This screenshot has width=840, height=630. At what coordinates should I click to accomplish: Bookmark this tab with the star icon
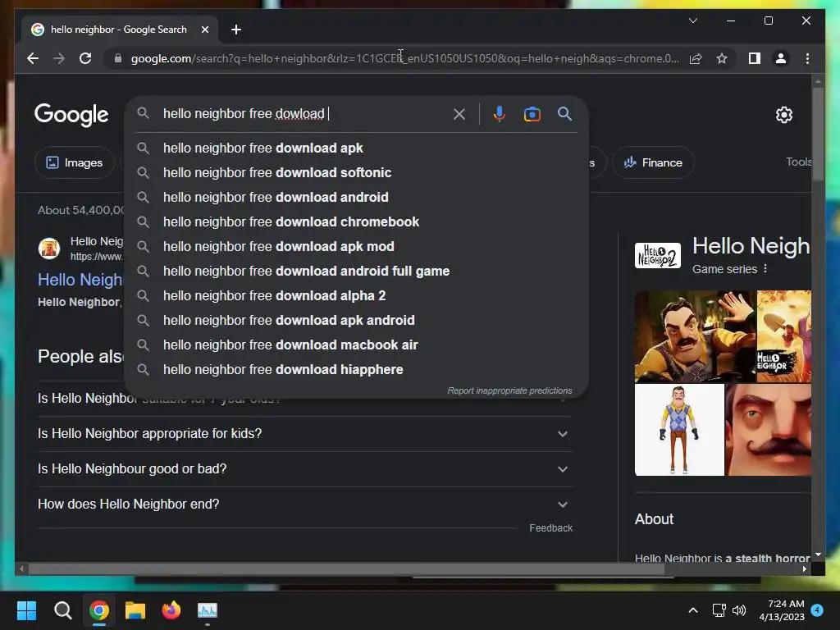pyautogui.click(x=722, y=58)
